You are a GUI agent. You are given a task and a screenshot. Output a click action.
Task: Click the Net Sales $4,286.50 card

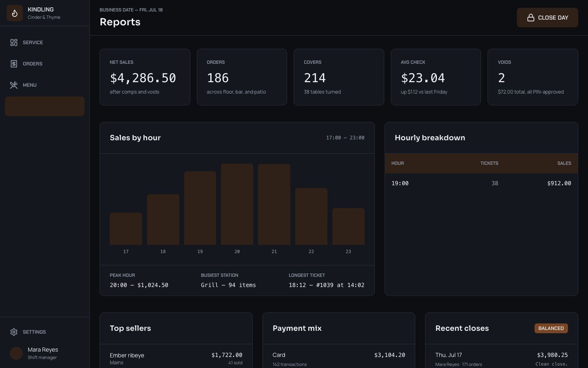(x=145, y=77)
